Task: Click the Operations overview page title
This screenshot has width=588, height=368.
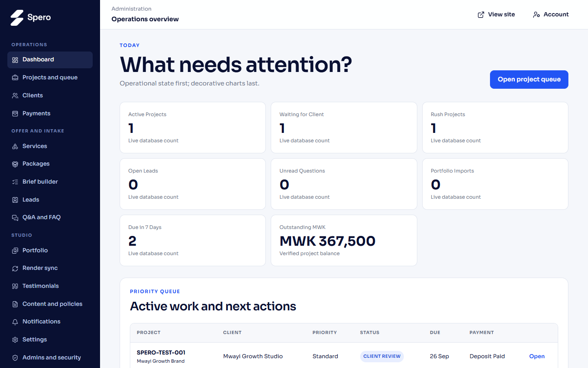Action: tap(145, 19)
